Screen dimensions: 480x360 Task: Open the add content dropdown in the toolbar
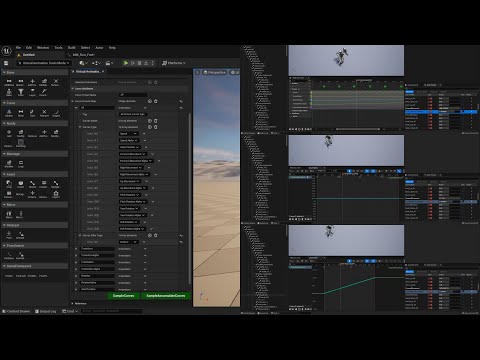click(83, 63)
